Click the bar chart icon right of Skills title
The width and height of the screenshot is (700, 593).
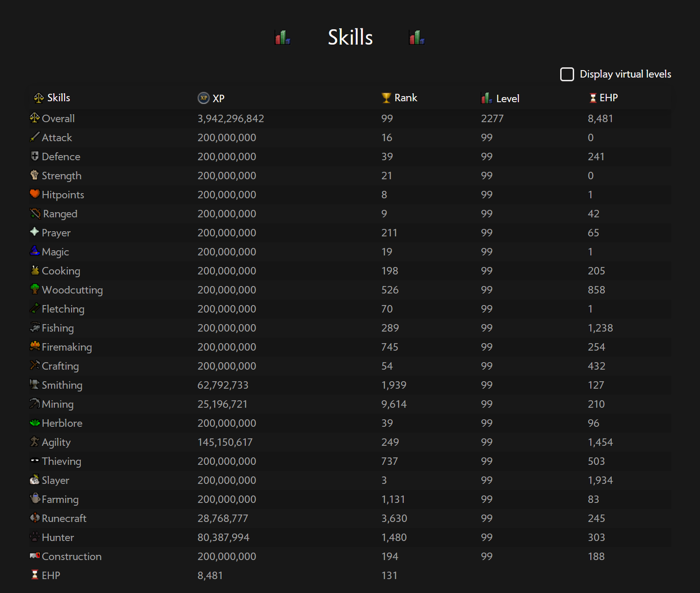pyautogui.click(x=417, y=37)
